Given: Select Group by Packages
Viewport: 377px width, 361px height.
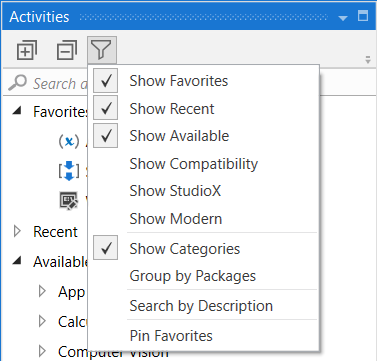Looking at the screenshot, I should tap(203, 276).
